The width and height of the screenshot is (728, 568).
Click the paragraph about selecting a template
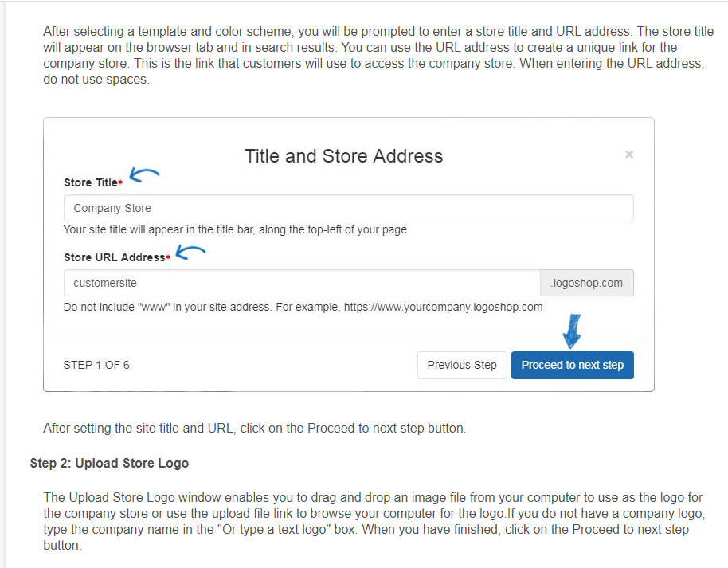click(378, 55)
